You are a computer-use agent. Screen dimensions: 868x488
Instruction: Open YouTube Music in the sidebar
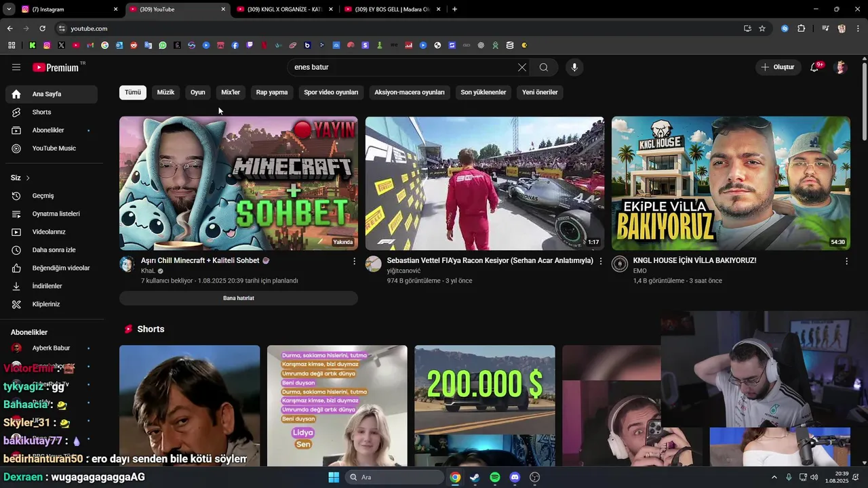click(x=52, y=148)
